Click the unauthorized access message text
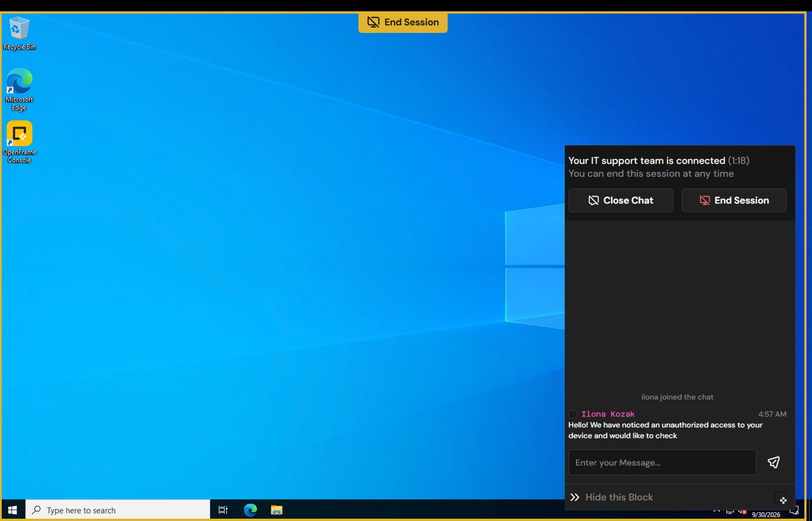Screen dimensions: 812x521 (665, 430)
